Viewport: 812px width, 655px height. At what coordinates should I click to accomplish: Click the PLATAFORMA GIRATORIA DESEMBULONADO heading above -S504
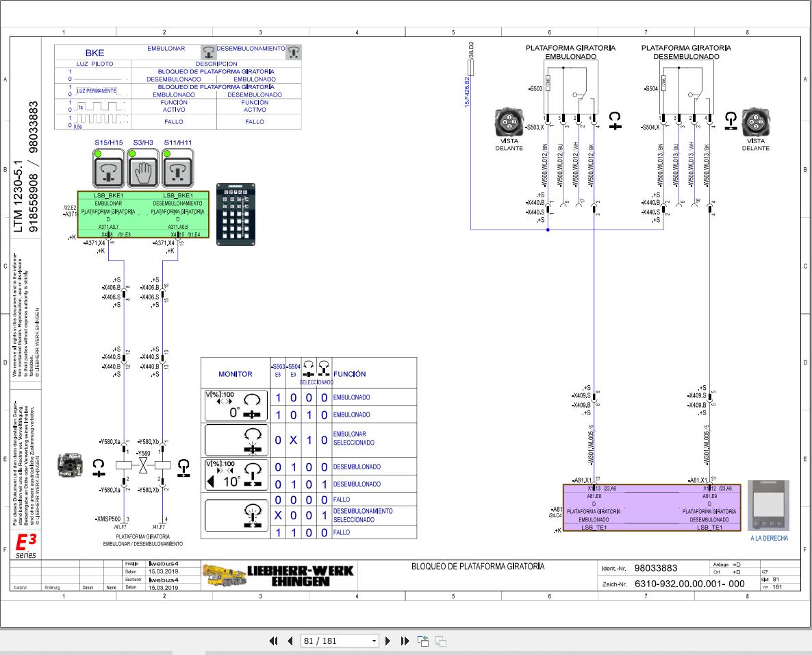(x=686, y=52)
